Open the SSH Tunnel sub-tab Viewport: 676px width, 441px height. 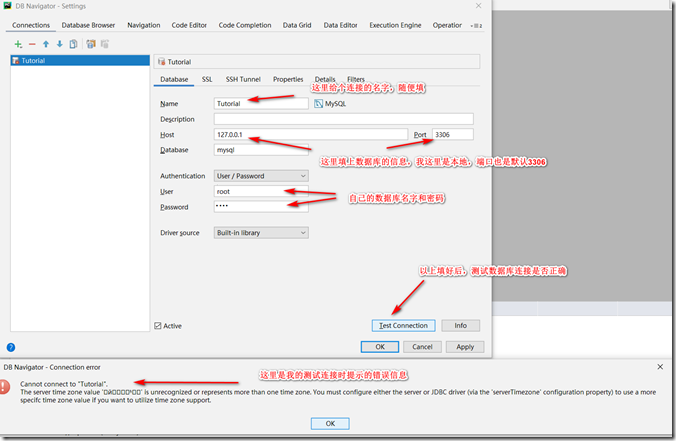(x=243, y=79)
